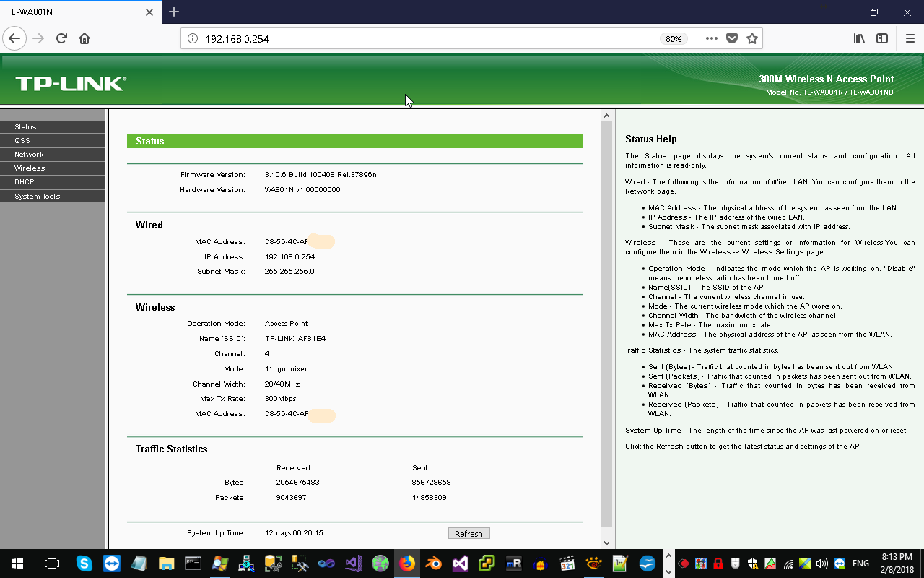
Task: Select received packets value 9043697
Action: pos(292,498)
